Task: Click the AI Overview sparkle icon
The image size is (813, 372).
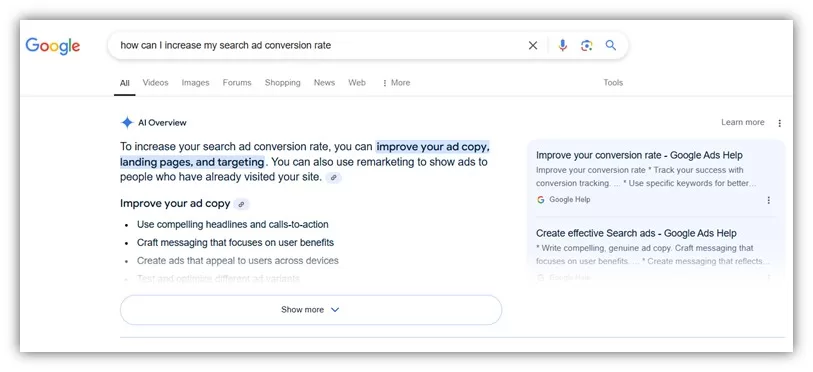Action: pyautogui.click(x=127, y=123)
